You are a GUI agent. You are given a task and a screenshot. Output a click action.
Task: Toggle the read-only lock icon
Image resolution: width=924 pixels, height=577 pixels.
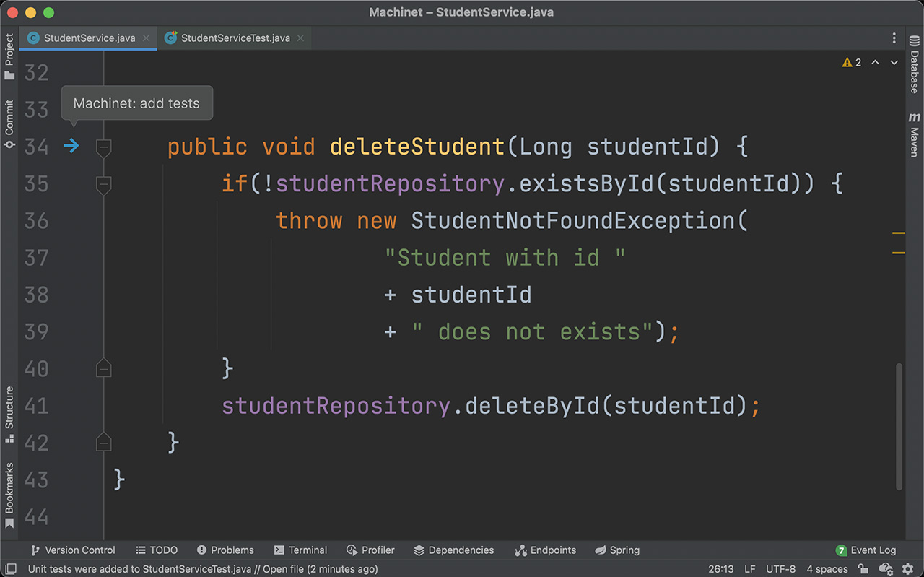pyautogui.click(x=863, y=569)
